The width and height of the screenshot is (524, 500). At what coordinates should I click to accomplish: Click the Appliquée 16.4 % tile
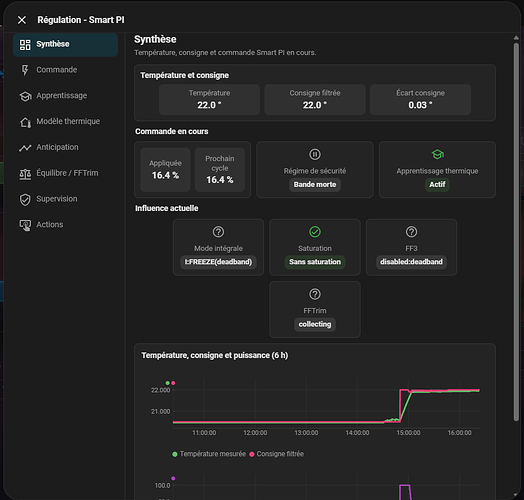pos(165,170)
